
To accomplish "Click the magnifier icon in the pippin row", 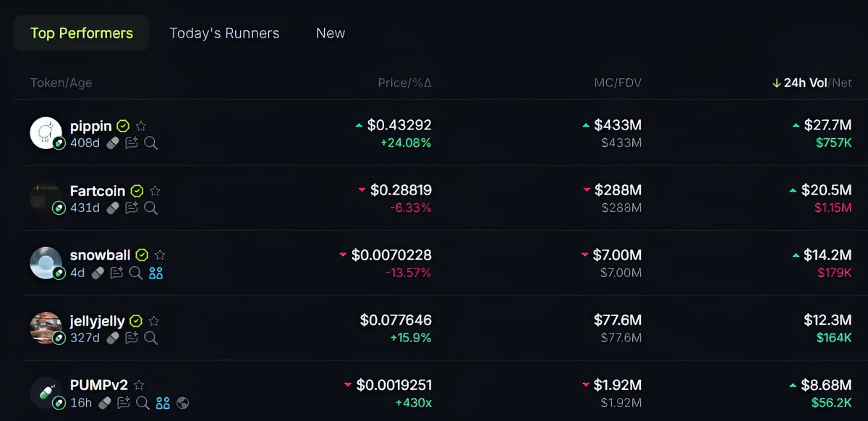I will (x=150, y=143).
